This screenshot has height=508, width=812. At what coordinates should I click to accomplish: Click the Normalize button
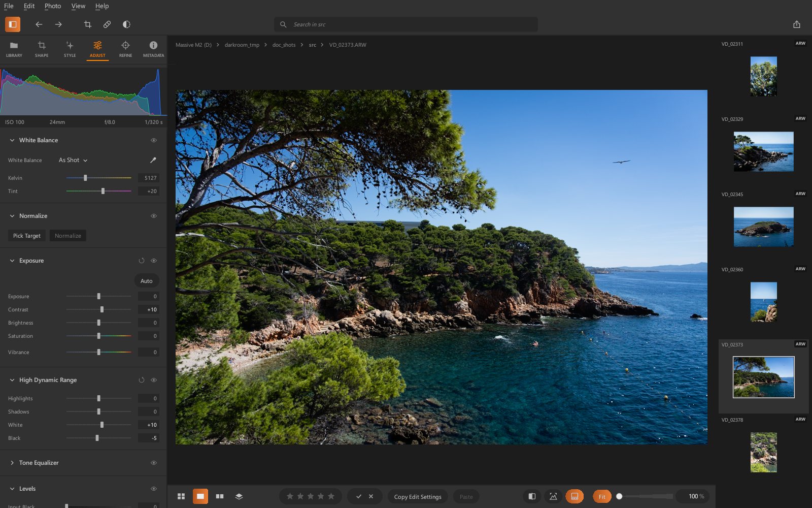coord(68,236)
